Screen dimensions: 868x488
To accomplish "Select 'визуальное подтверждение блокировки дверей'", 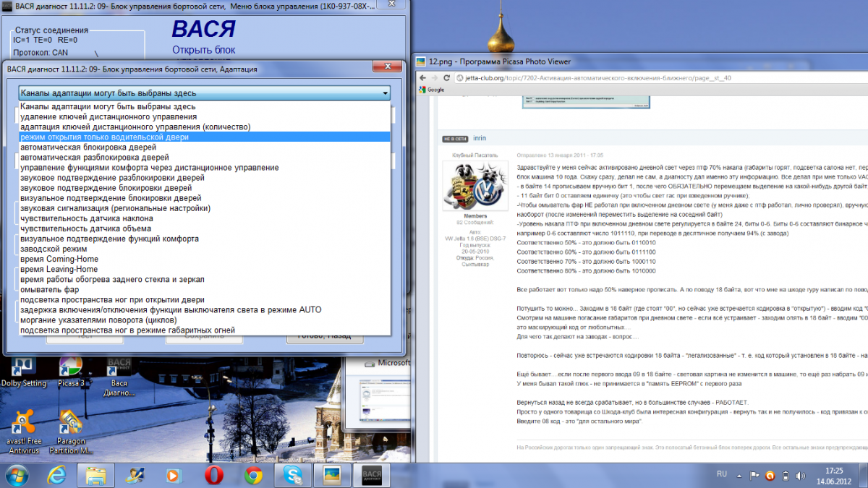I will pos(204,198).
